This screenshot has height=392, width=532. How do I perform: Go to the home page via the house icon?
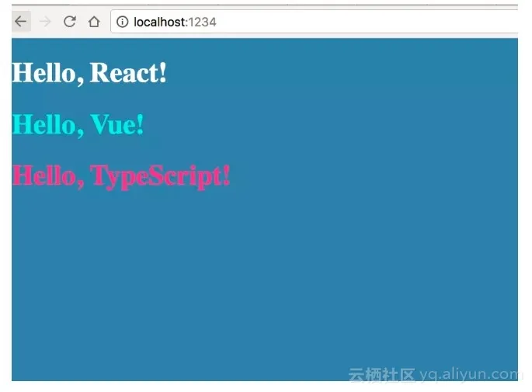[94, 22]
